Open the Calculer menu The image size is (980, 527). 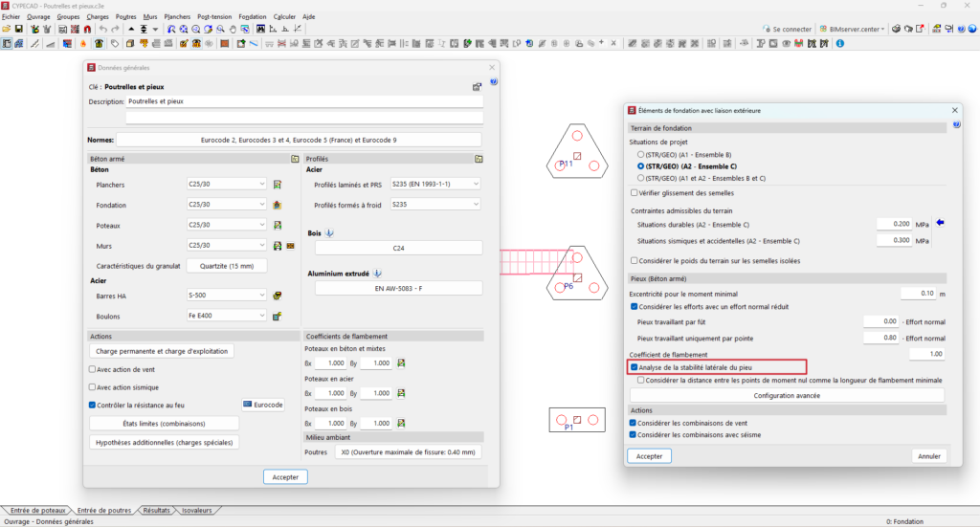coord(284,17)
